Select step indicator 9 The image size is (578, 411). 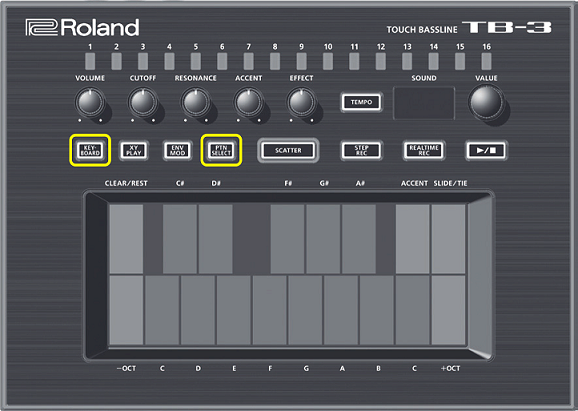click(x=302, y=61)
